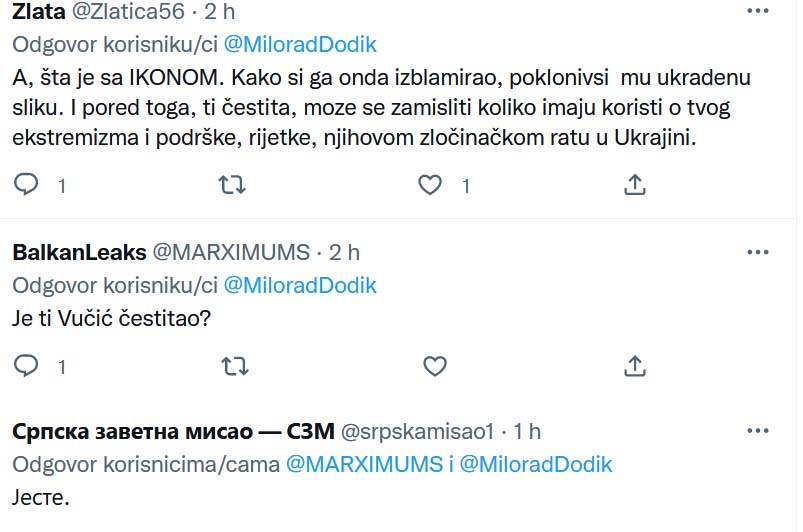Open more options on Zlata's tweet
The height and width of the screenshot is (532, 803).
(758, 11)
